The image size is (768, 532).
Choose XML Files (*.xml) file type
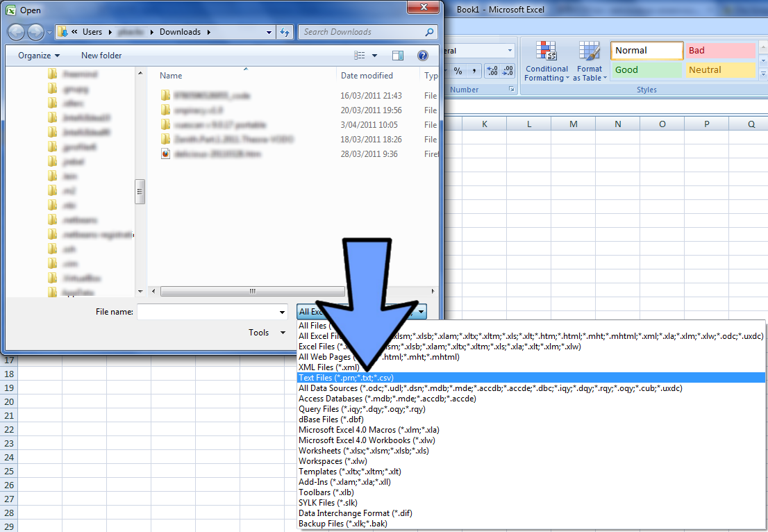(x=531, y=367)
